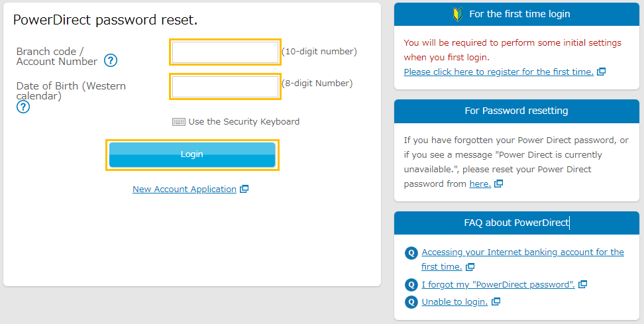Click the beginner leaf icon in header
This screenshot has height=324, width=644.
tap(457, 13)
